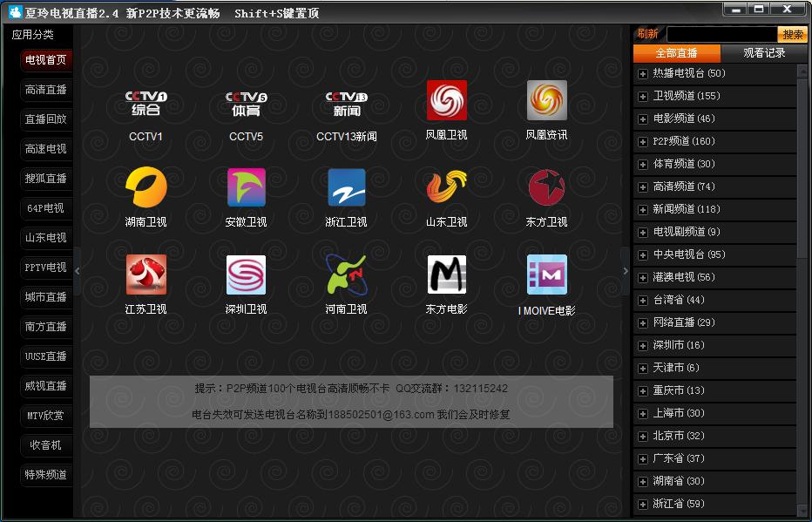Focus the channel search input box

(722, 35)
